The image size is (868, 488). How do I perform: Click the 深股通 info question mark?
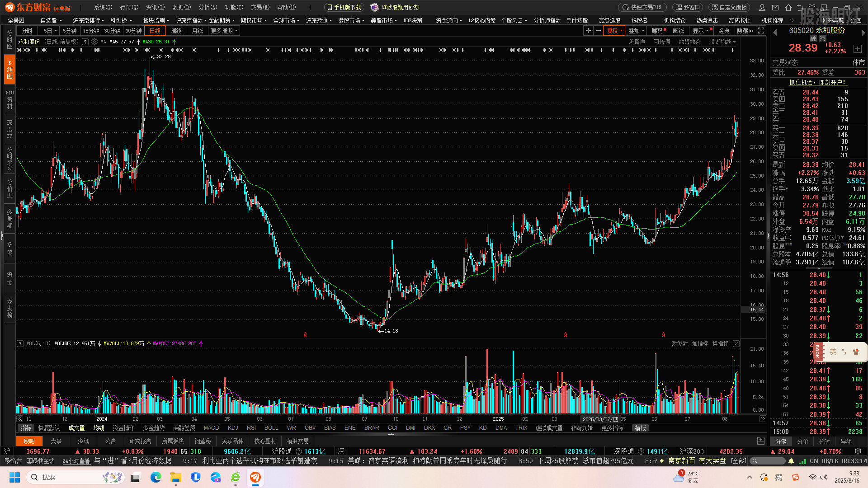click(x=640, y=451)
